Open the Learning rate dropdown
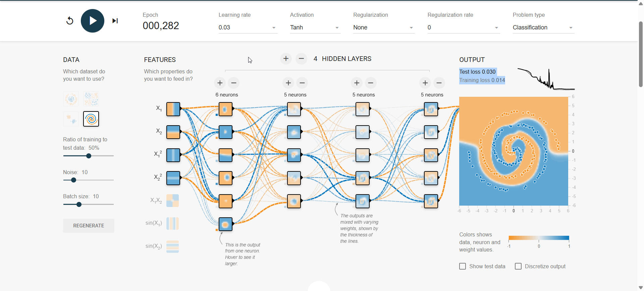The image size is (644, 291). [248, 27]
